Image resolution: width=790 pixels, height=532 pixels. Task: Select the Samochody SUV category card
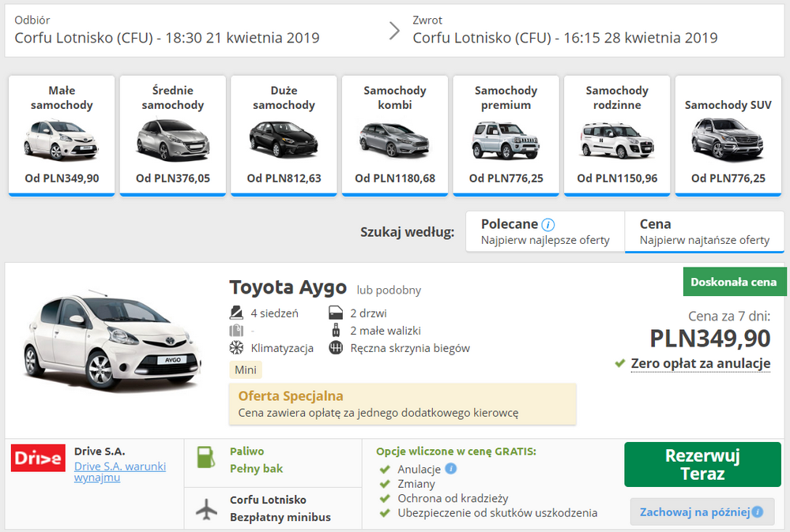pyautogui.click(x=728, y=136)
